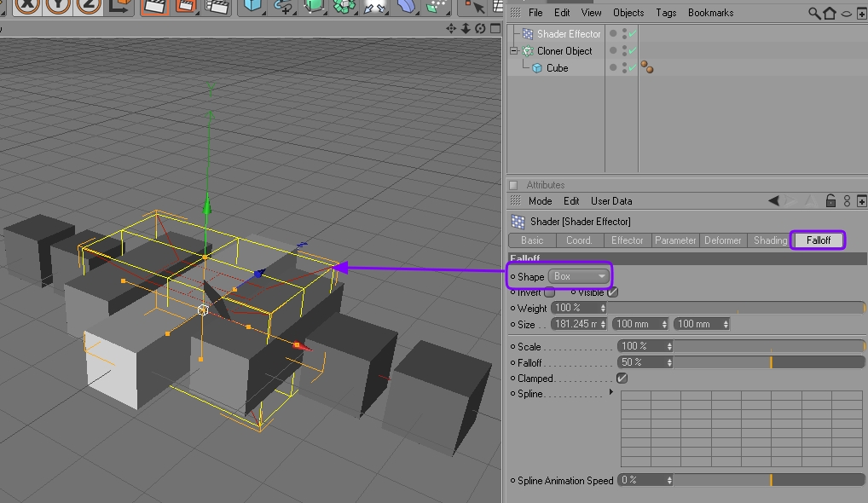Search objects with the magnifier icon
This screenshot has height=503, width=868.
point(814,13)
